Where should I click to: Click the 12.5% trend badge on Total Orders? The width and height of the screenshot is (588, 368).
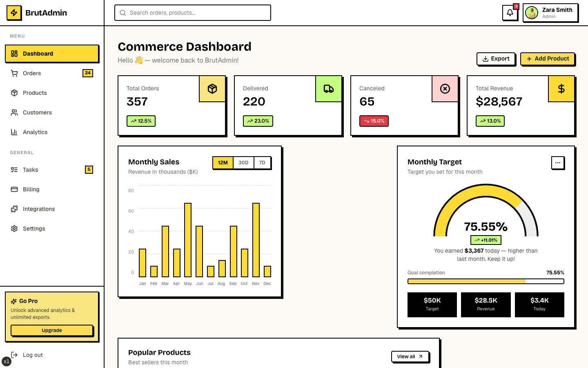tap(141, 121)
